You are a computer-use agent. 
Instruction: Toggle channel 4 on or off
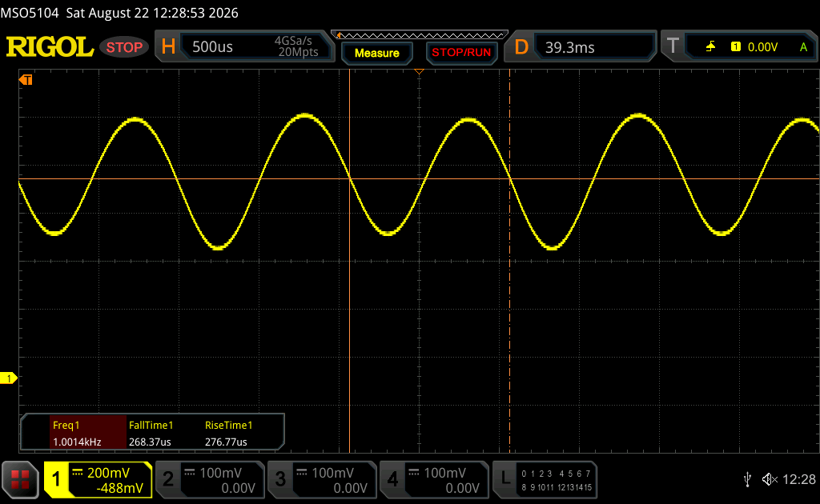(392, 479)
